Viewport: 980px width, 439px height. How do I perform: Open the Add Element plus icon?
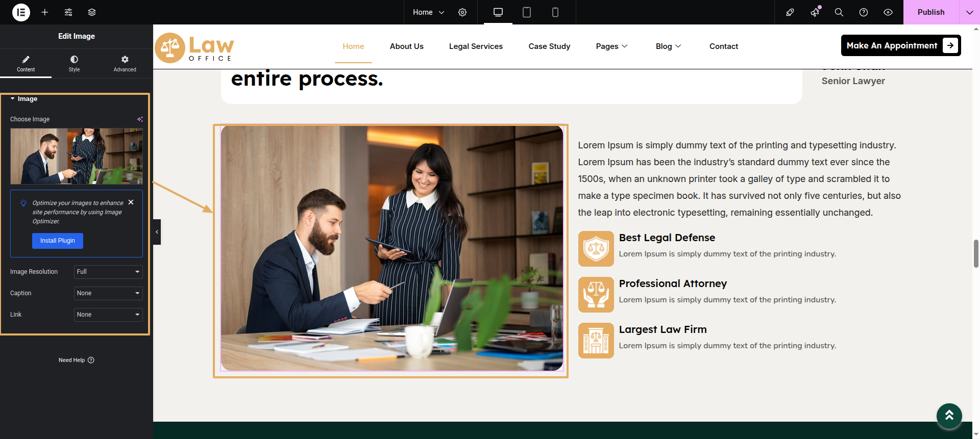(x=45, y=12)
